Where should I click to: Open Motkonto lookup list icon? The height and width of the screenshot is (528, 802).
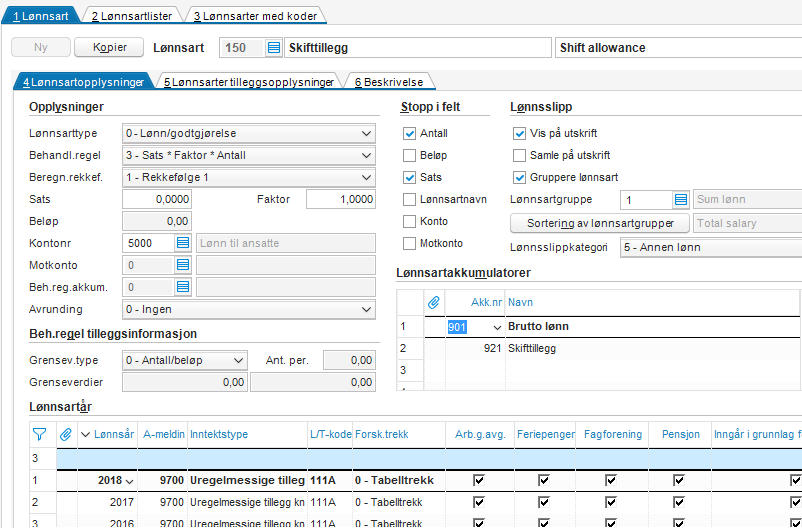click(183, 265)
